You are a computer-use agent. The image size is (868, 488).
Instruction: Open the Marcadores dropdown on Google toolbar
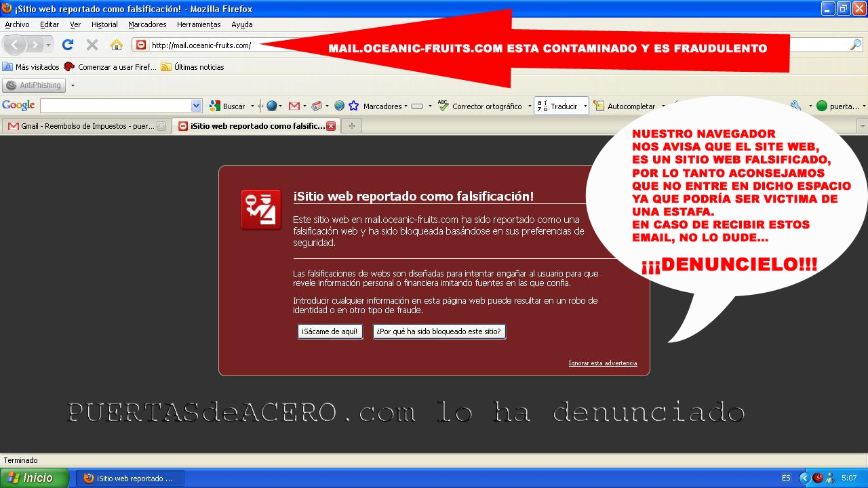tap(385, 106)
